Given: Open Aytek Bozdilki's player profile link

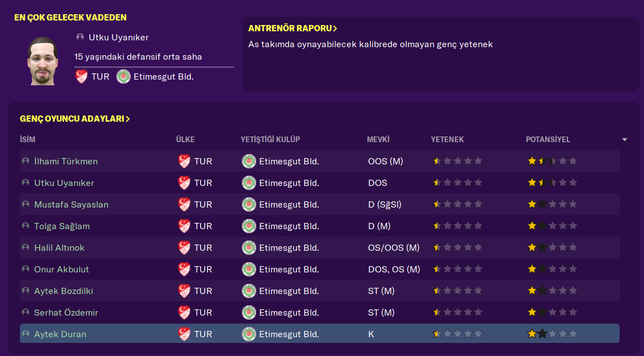Looking at the screenshot, I should tap(64, 291).
